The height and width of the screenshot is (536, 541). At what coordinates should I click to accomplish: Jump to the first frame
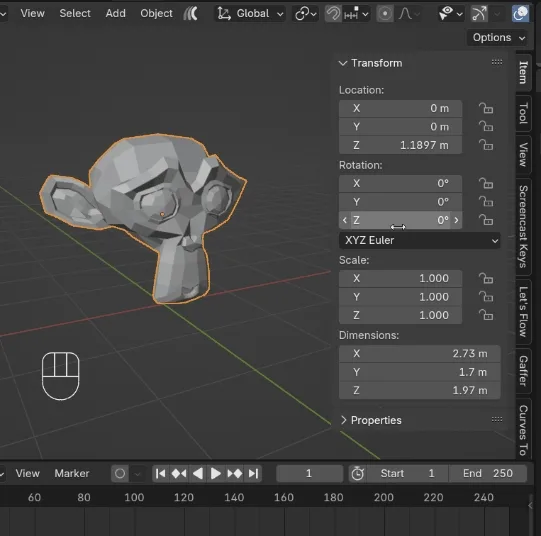[x=161, y=474]
